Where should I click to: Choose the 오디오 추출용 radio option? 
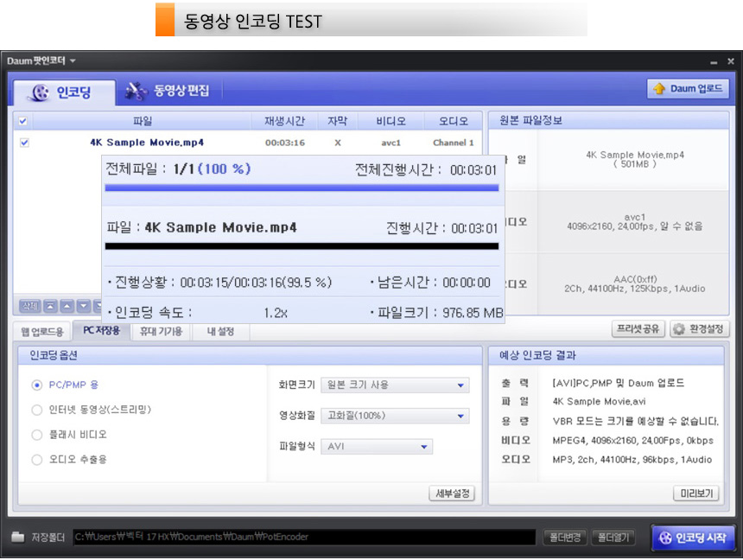pos(36,459)
